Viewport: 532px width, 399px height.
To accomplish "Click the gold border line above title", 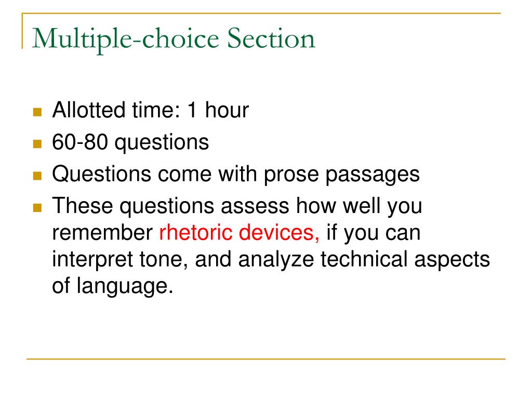I will pyautogui.click(x=261, y=14).
